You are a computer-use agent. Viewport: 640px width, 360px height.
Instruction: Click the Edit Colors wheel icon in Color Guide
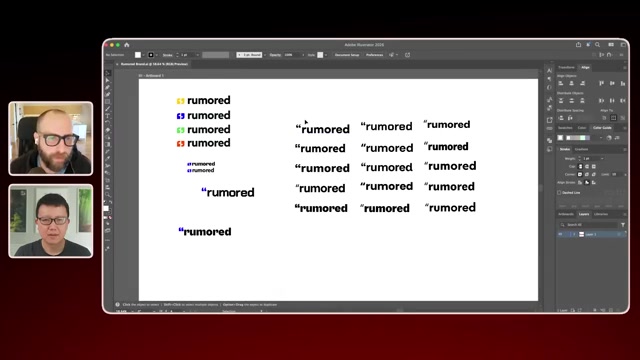click(x=609, y=138)
